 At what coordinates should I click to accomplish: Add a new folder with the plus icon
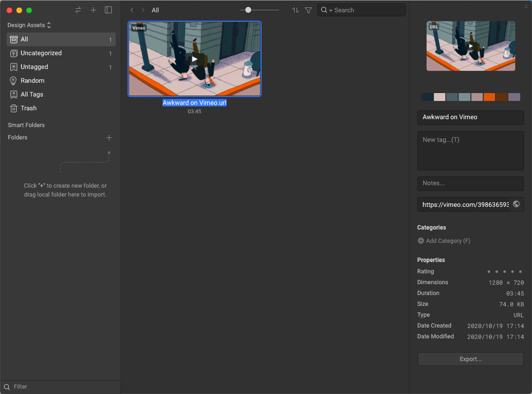109,137
